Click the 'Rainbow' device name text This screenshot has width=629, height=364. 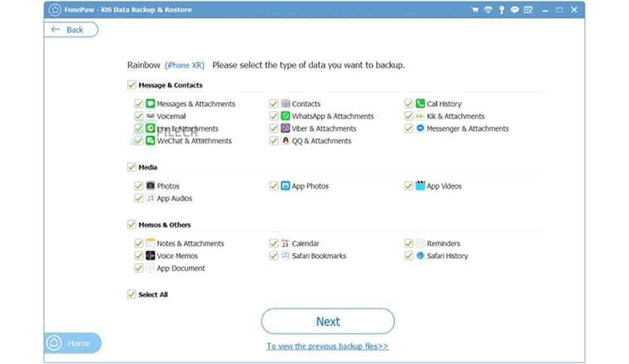tap(144, 65)
